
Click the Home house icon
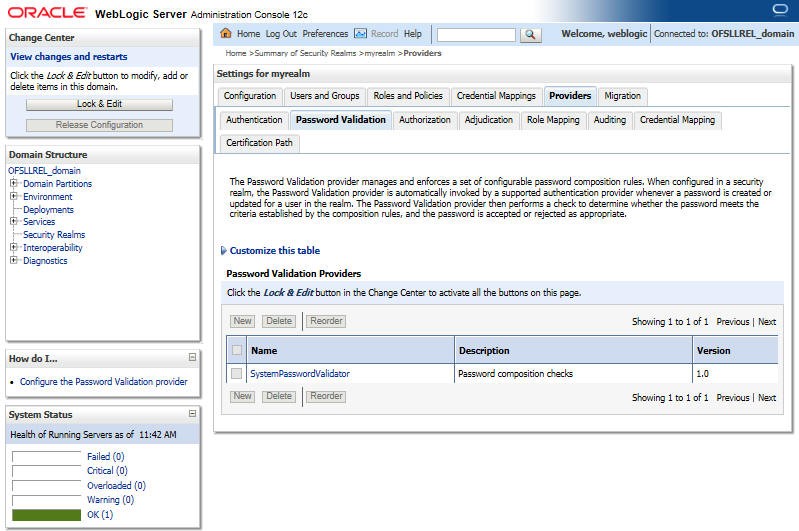[225, 34]
